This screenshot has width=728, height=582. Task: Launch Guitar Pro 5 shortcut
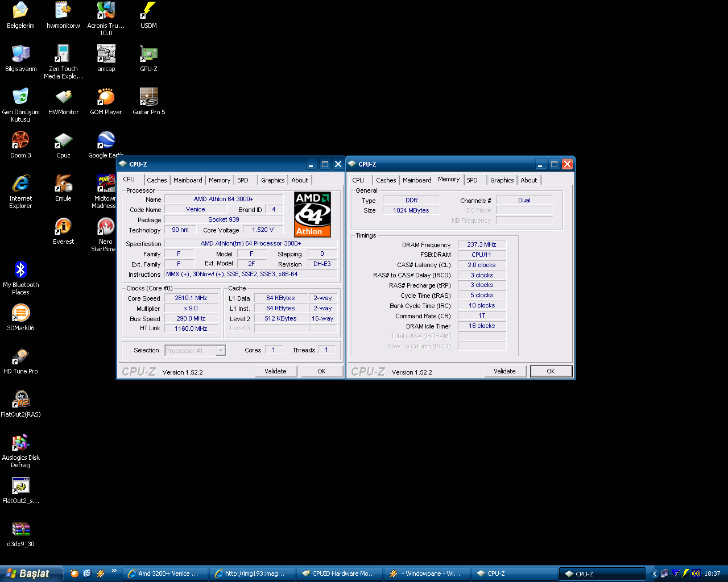coord(148,102)
